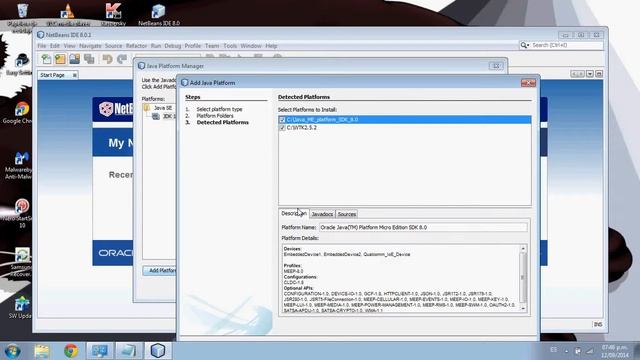This screenshot has width=640, height=360.
Task: Click the search magnifier in NetBeans
Action: [x=524, y=45]
